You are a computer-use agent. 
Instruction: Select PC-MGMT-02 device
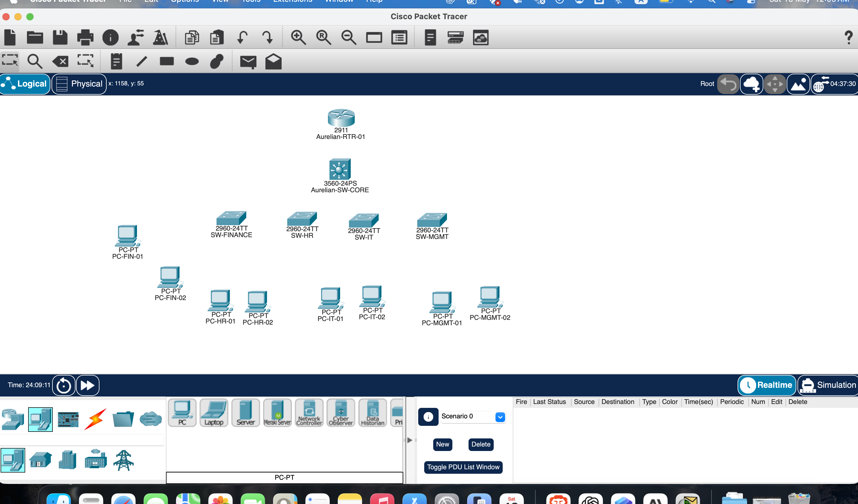(490, 297)
